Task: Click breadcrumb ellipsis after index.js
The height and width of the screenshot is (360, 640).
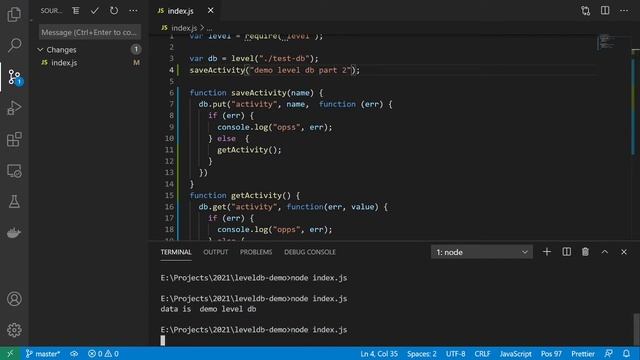Action: pos(209,28)
